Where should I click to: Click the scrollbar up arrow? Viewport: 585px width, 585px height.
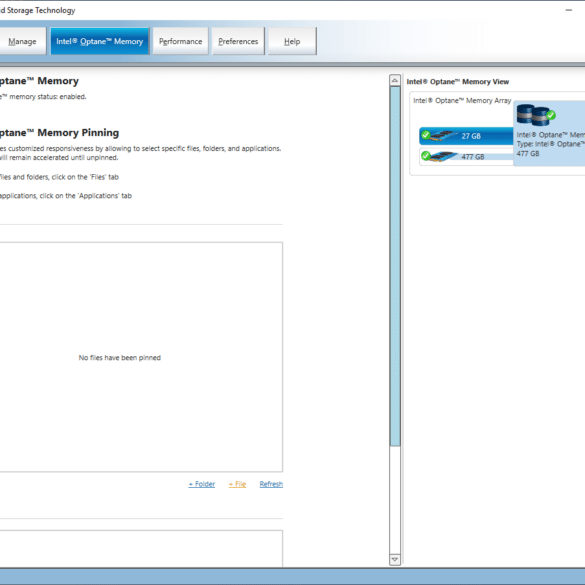(395, 80)
